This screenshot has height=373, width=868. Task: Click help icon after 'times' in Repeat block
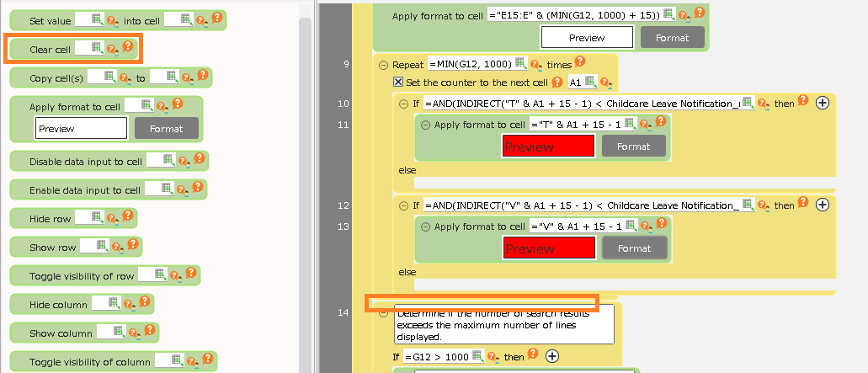pyautogui.click(x=579, y=62)
